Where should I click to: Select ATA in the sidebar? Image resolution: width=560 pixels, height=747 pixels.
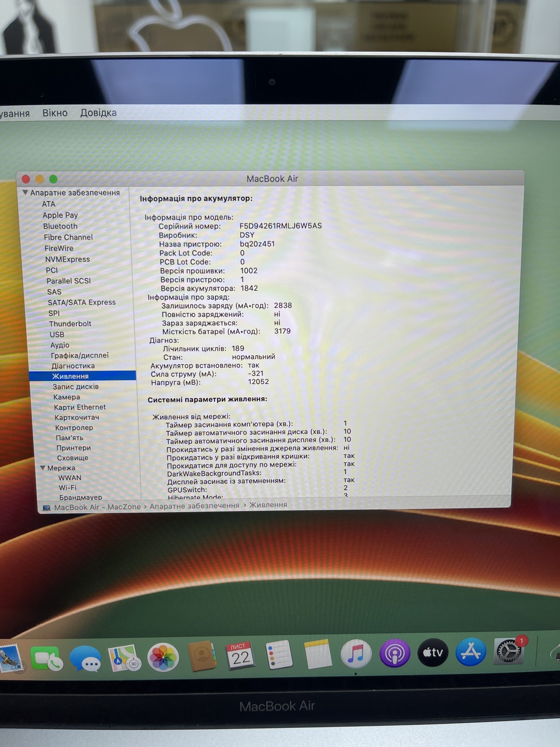coord(49,204)
